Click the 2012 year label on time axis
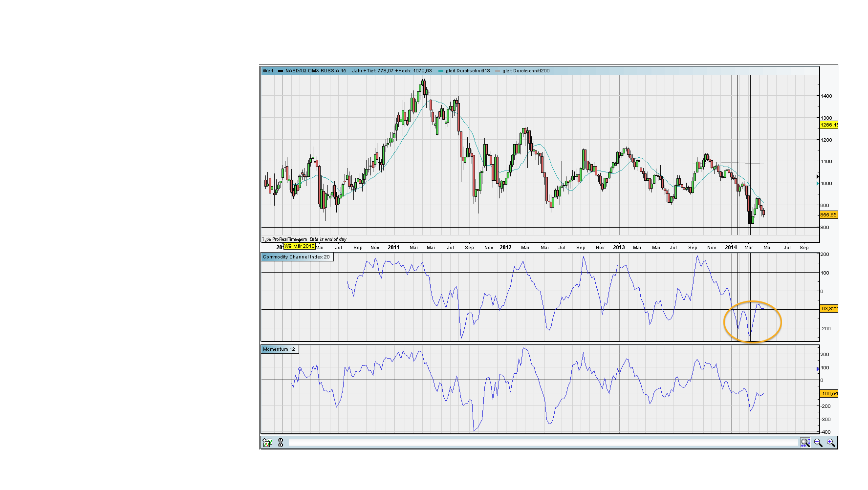The height and width of the screenshot is (490, 868). (505, 248)
